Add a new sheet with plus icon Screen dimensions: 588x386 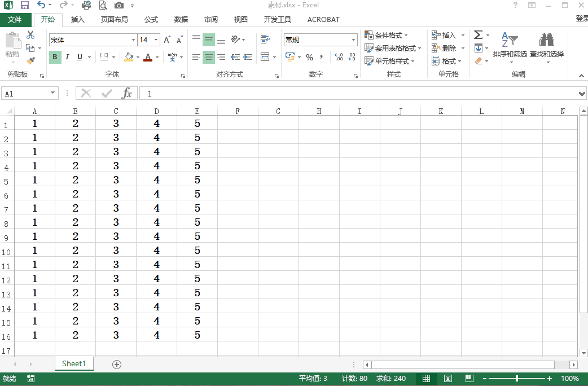coord(117,364)
